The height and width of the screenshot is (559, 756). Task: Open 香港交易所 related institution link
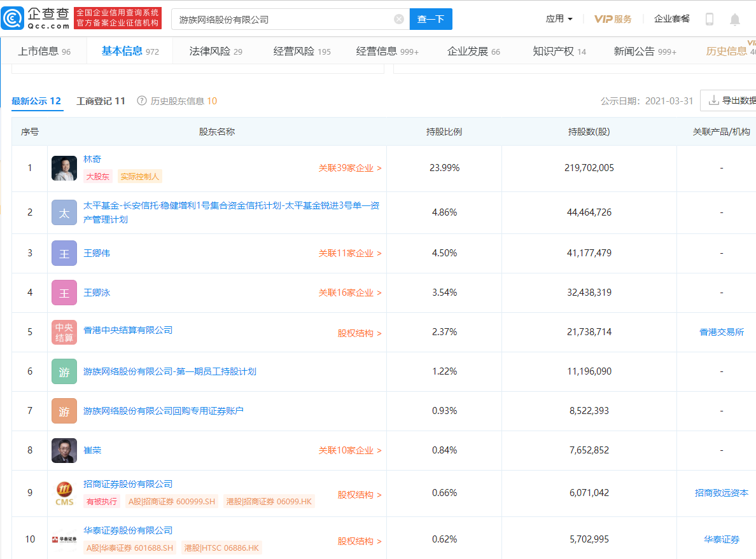(721, 332)
